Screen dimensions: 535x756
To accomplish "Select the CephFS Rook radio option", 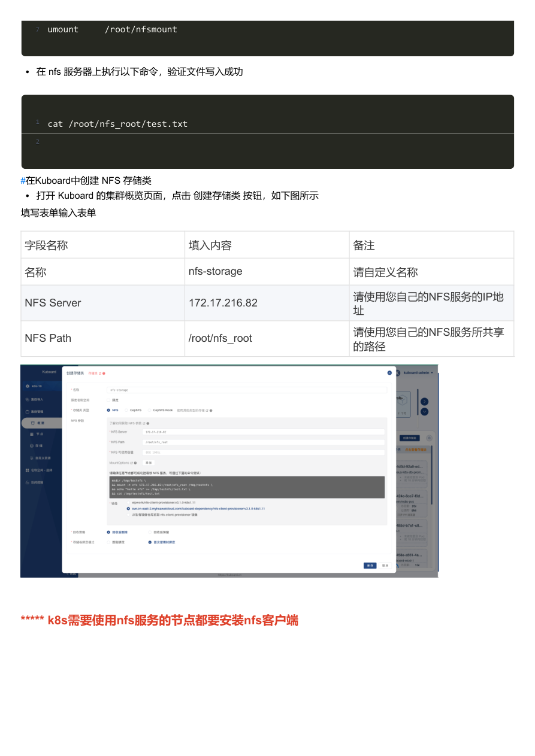I will (149, 410).
